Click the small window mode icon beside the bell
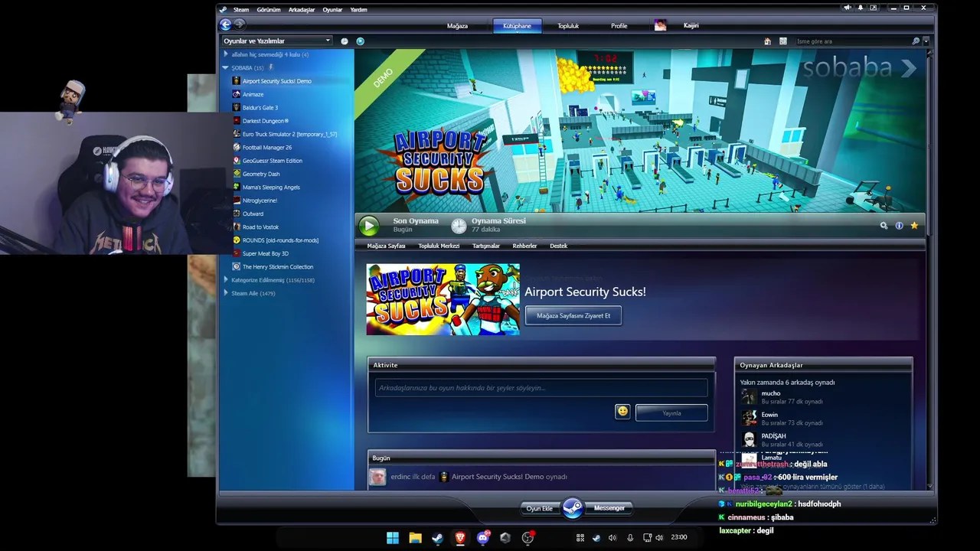Screen dimensions: 980x551 coord(873,8)
